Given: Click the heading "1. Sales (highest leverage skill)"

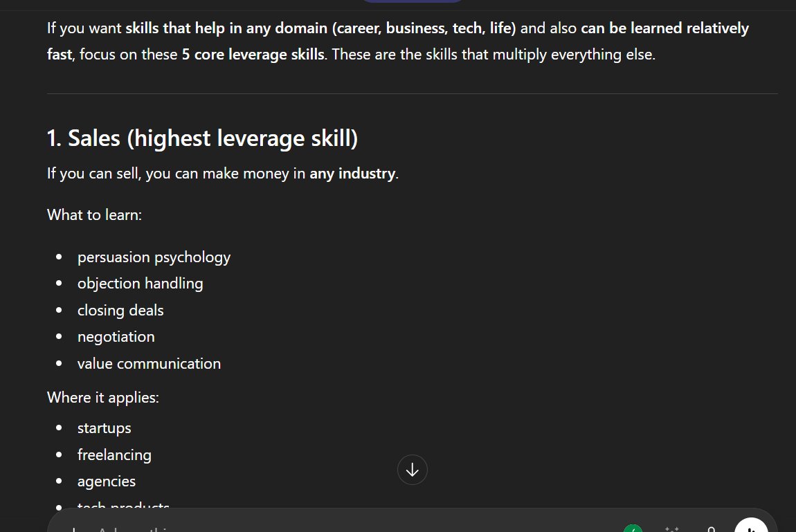Looking at the screenshot, I should [x=203, y=138].
